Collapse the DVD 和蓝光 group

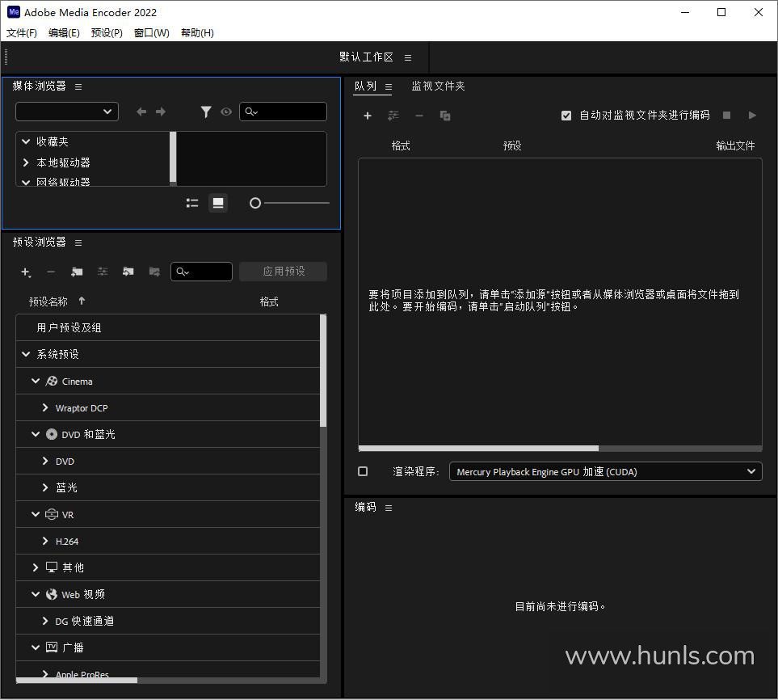pos(36,434)
